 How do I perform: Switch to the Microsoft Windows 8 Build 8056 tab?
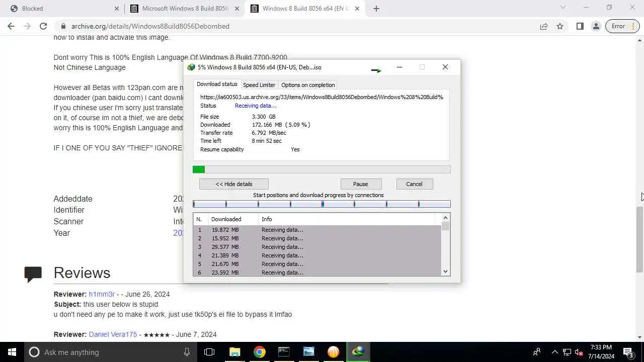click(185, 9)
